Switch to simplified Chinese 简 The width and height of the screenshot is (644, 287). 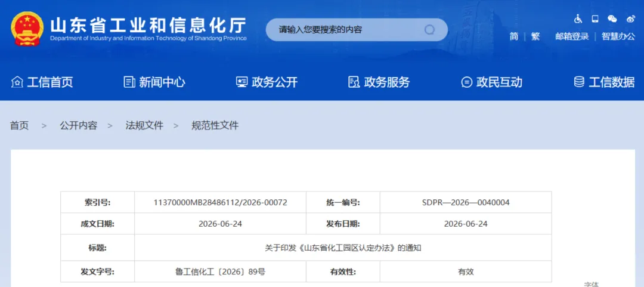(x=514, y=36)
